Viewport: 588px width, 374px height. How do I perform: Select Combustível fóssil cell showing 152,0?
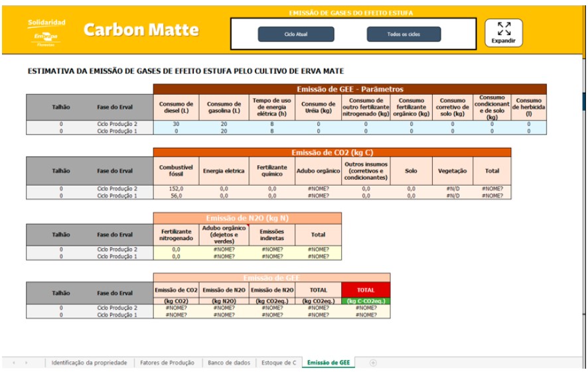(176, 188)
